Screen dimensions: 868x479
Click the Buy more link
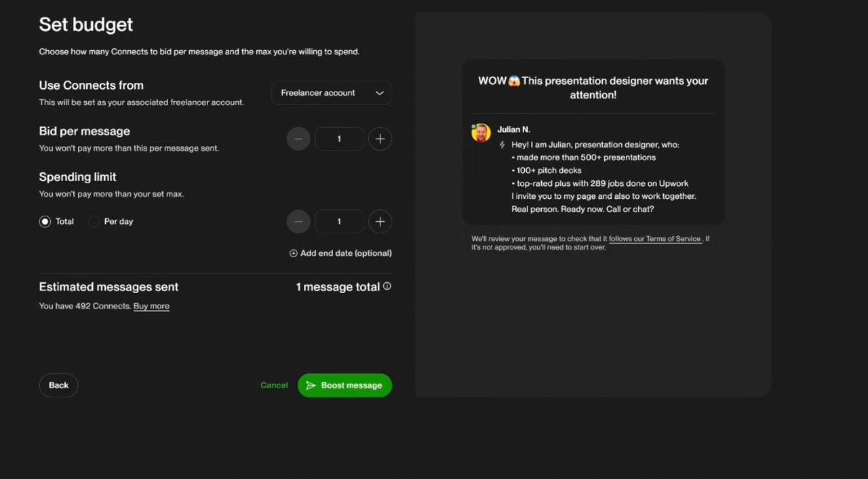(151, 306)
